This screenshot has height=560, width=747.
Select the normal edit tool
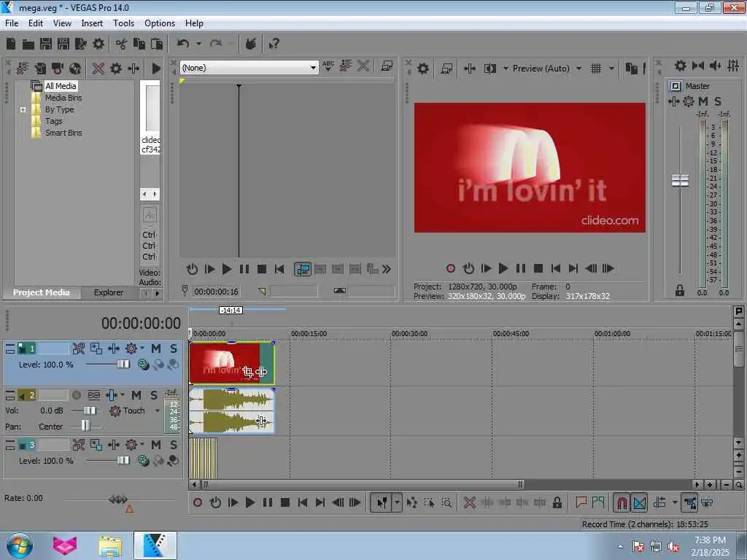382,502
